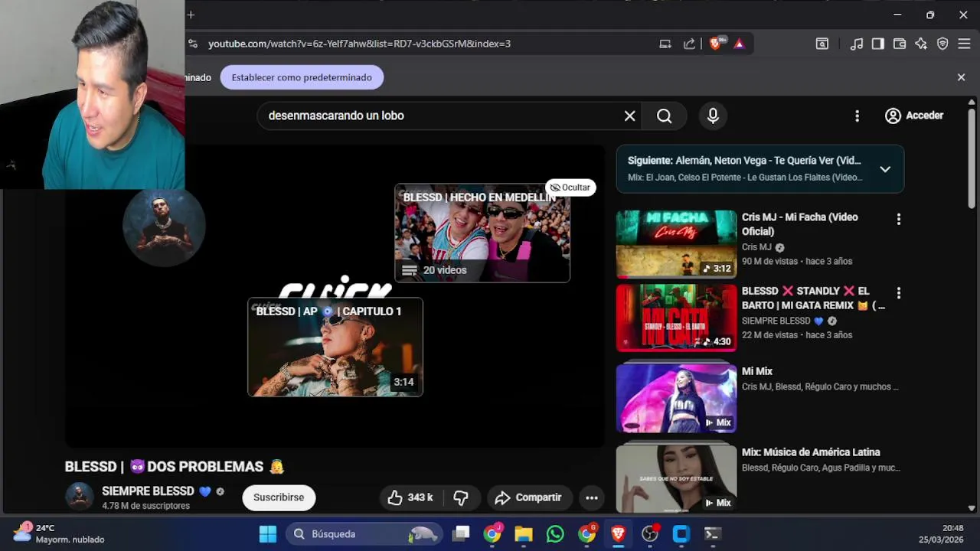
Task: Open Cris MJ - Mi Facha title link
Action: (800, 224)
